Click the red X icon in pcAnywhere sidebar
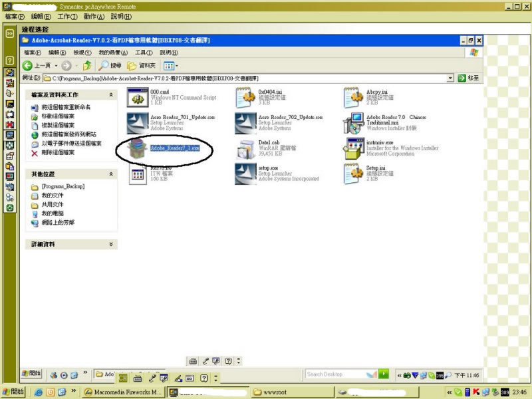 (10, 124)
